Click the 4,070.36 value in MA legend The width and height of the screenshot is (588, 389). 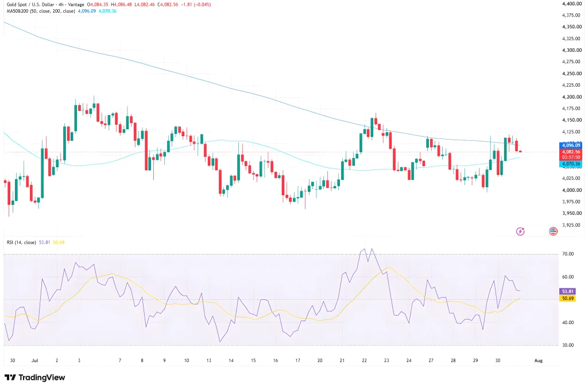click(x=107, y=11)
